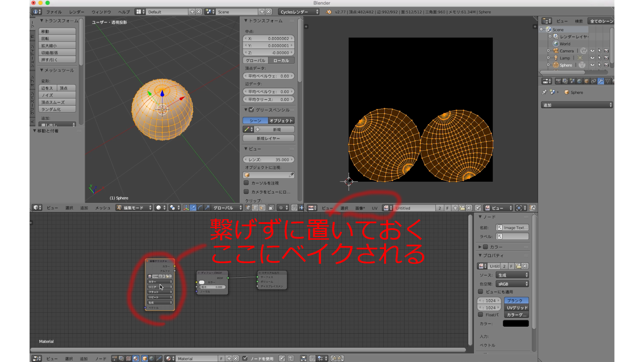This screenshot has height=362, width=644.
Task: Select the rotate manipulator arc icon
Action: coord(200,208)
